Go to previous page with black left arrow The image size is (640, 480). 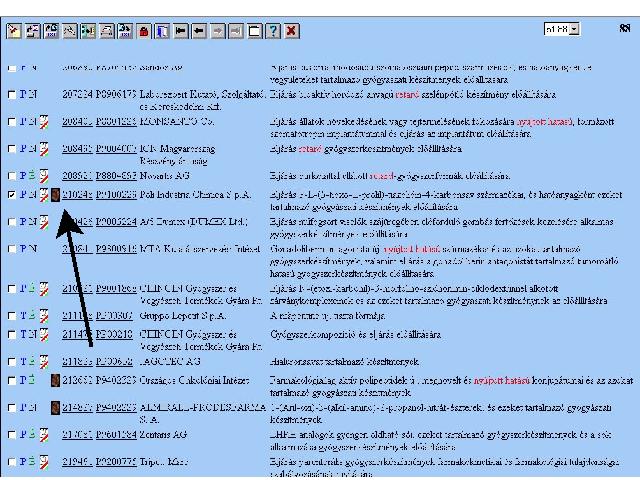click(199, 31)
